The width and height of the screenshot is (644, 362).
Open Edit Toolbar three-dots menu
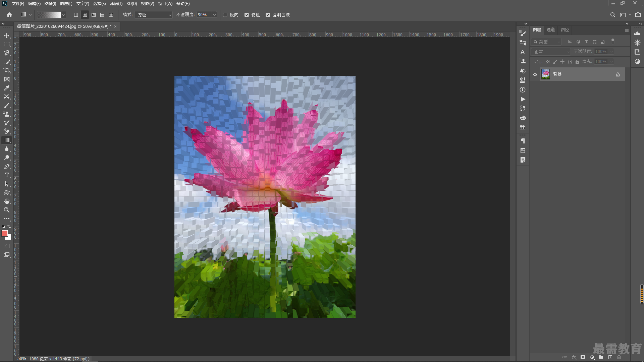pos(7,219)
